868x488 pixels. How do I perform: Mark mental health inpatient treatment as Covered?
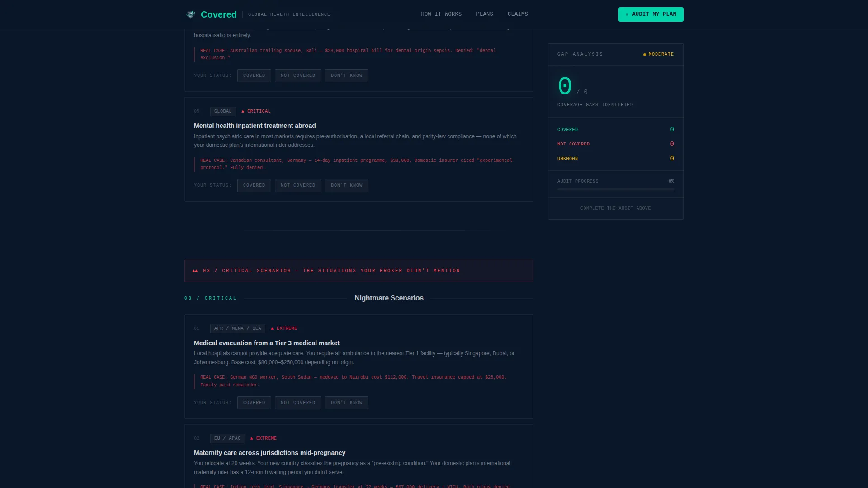[x=254, y=185]
